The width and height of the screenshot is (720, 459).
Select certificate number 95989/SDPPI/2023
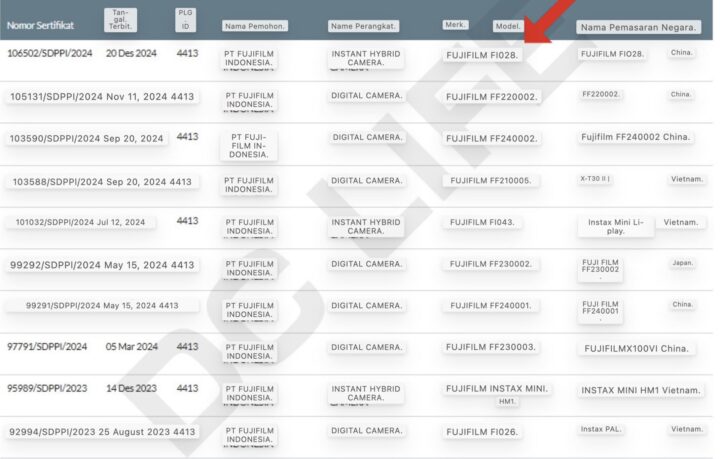[x=47, y=388]
